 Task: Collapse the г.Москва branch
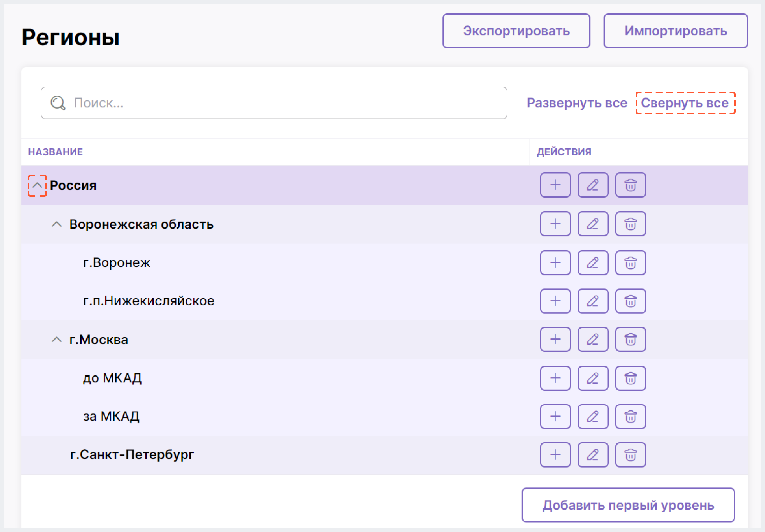pyautogui.click(x=58, y=340)
